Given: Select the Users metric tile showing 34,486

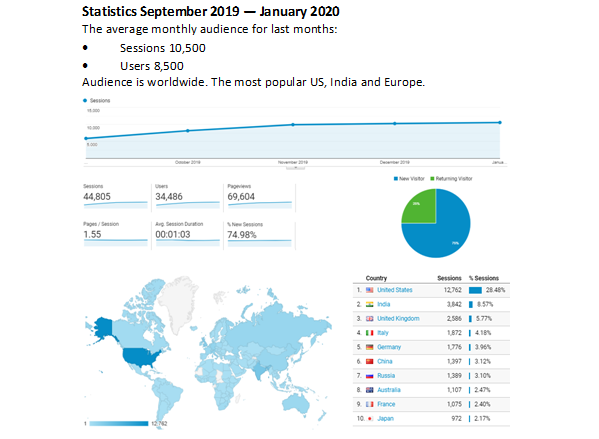Looking at the screenshot, I should coord(188,196).
